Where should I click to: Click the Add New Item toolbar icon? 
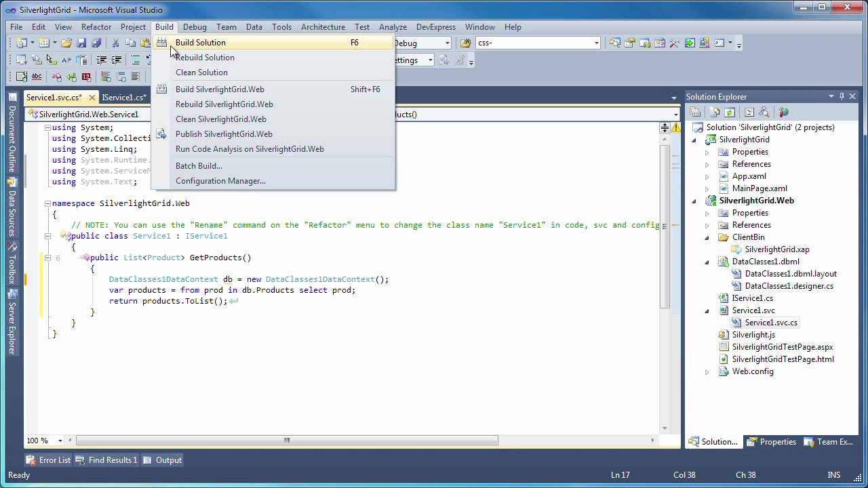44,43
